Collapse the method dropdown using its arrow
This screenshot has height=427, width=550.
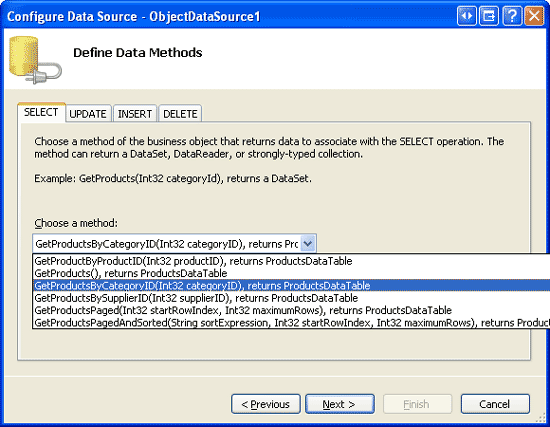click(x=308, y=243)
